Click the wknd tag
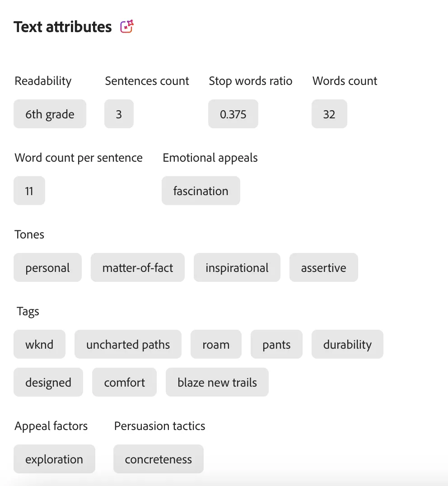This screenshot has width=448, height=486. [39, 344]
